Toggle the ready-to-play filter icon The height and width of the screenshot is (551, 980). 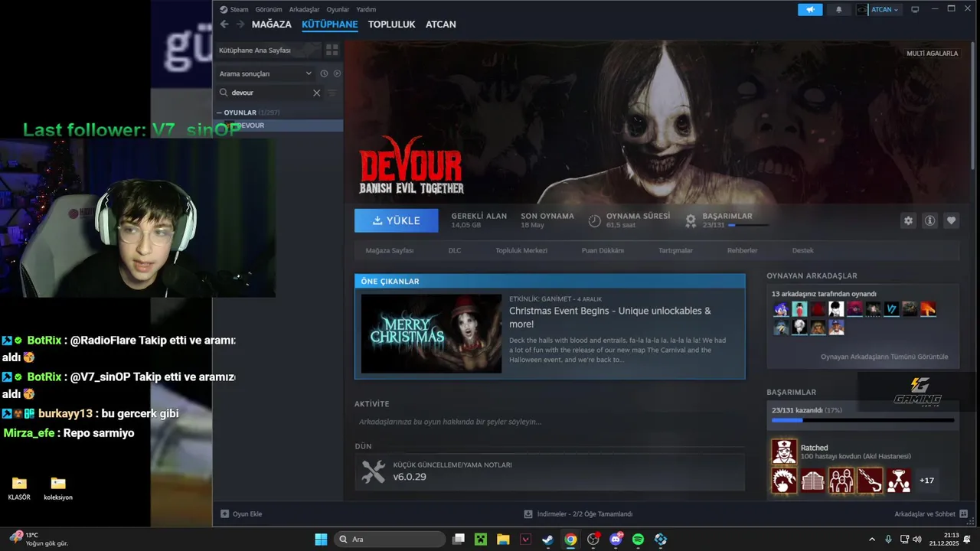[337, 73]
